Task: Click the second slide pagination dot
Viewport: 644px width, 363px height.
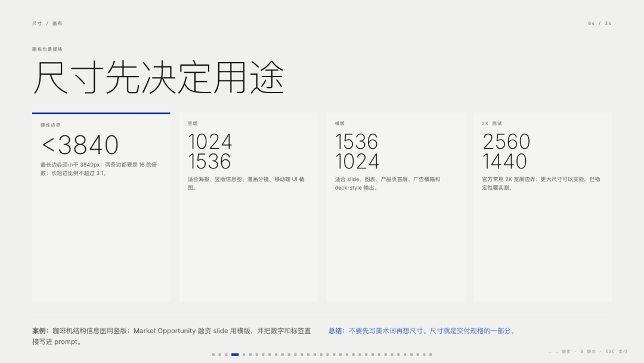Action: 219,355
